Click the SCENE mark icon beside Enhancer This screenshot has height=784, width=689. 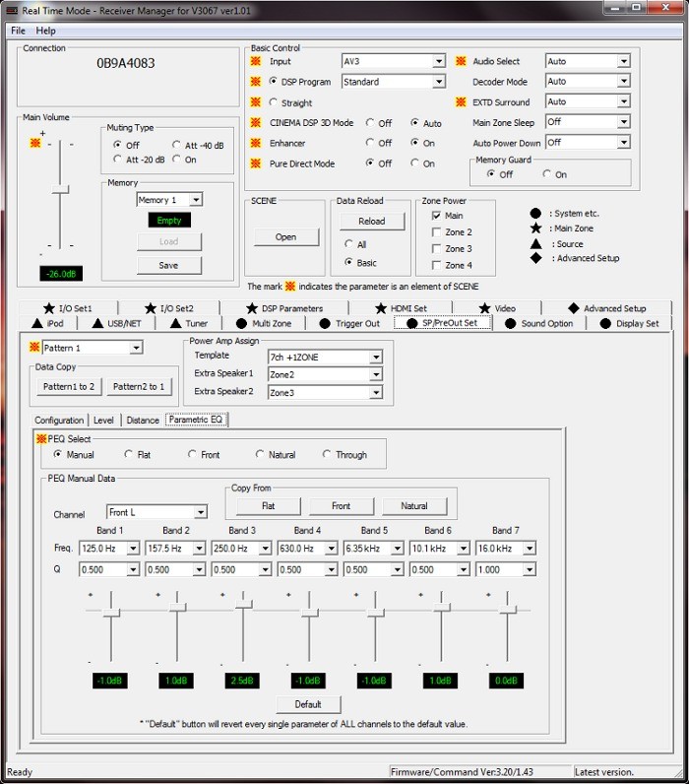[255, 143]
